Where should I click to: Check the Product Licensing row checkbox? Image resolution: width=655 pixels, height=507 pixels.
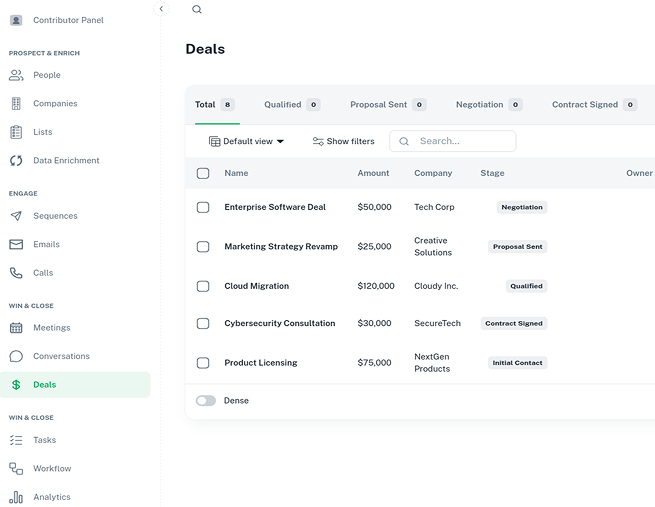pyautogui.click(x=203, y=363)
